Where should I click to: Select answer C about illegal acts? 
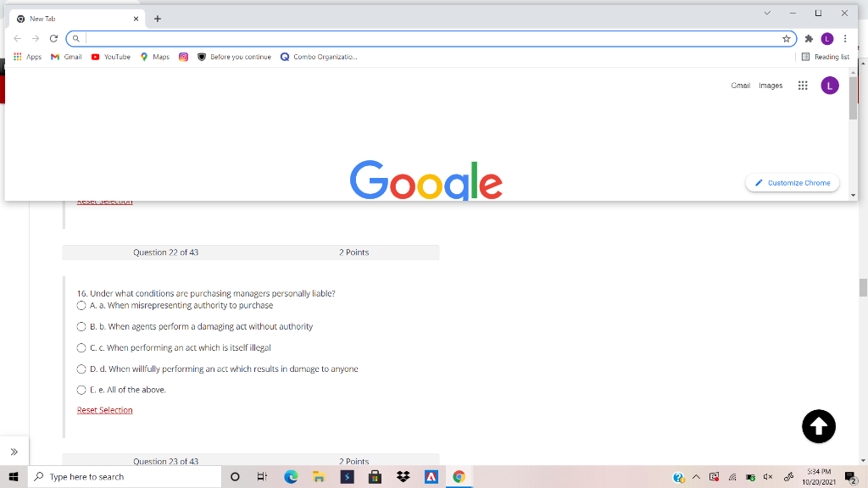(81, 347)
